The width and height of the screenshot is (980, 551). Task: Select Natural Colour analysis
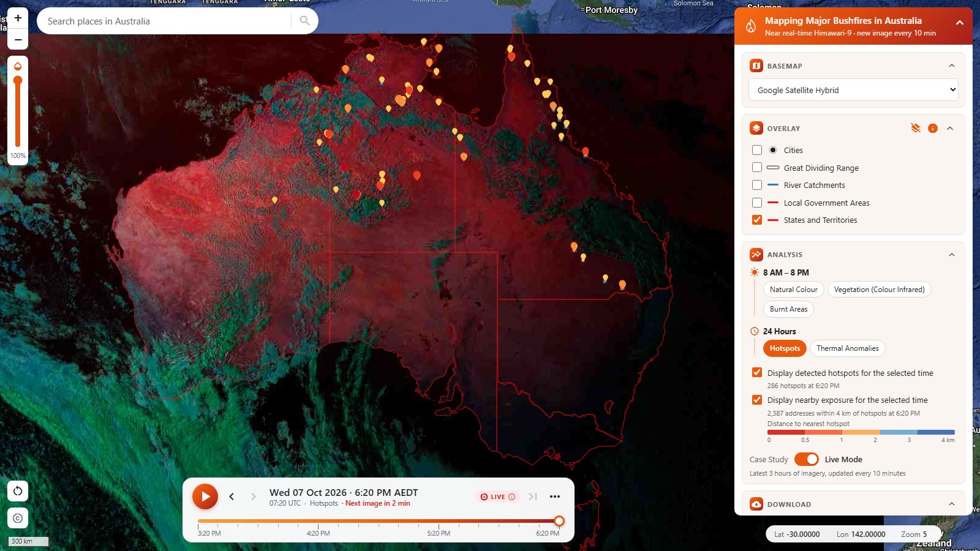[x=793, y=290]
